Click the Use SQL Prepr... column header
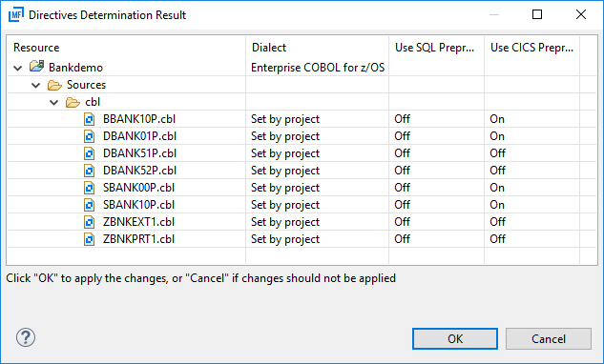Image resolution: width=604 pixels, height=364 pixels. (436, 48)
